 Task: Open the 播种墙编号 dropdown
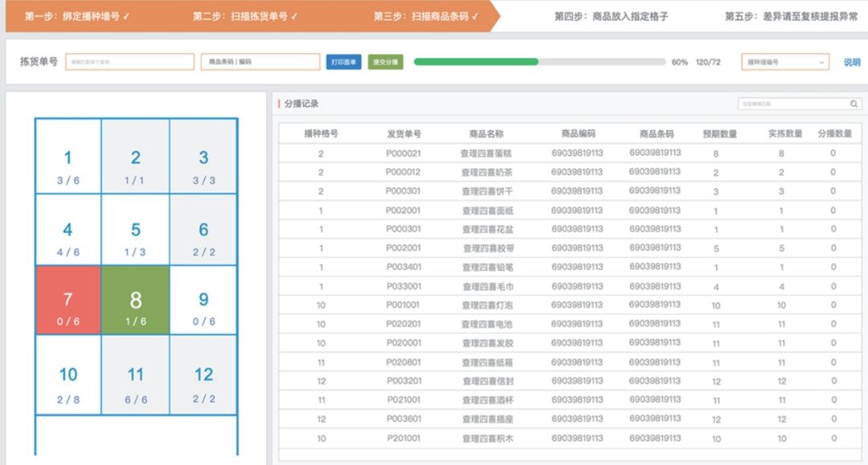(785, 62)
